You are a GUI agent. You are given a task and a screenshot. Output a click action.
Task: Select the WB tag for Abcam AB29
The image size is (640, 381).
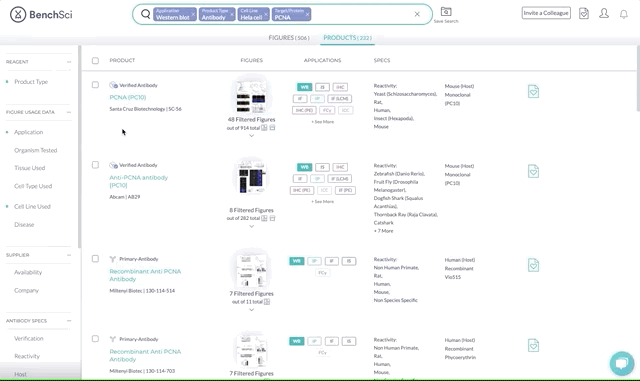(x=304, y=167)
